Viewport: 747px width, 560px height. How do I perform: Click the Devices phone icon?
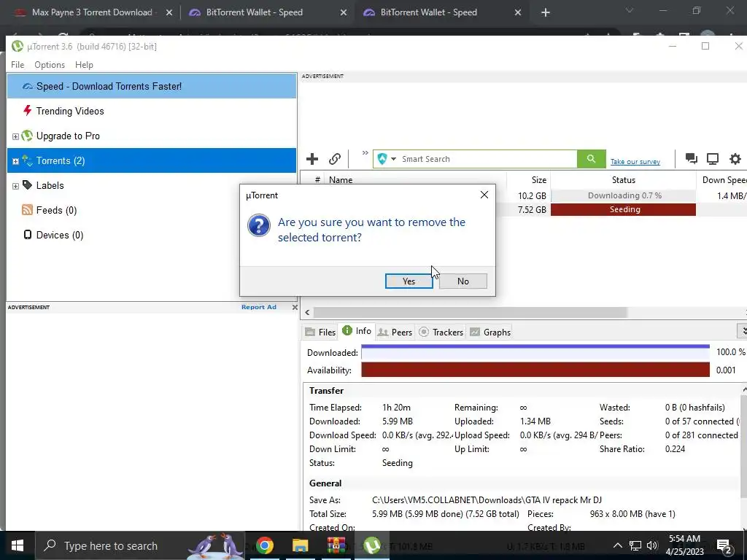click(x=28, y=234)
